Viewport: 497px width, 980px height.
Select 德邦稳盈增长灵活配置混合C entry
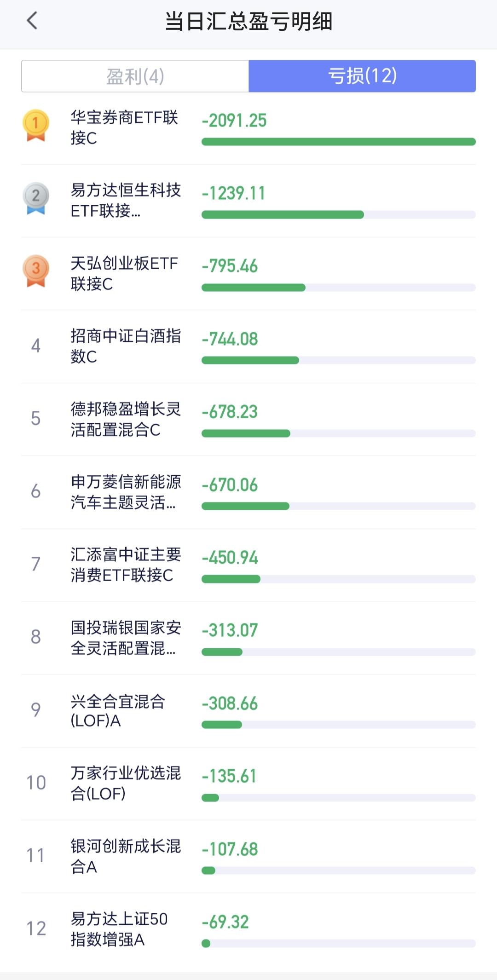click(x=248, y=419)
